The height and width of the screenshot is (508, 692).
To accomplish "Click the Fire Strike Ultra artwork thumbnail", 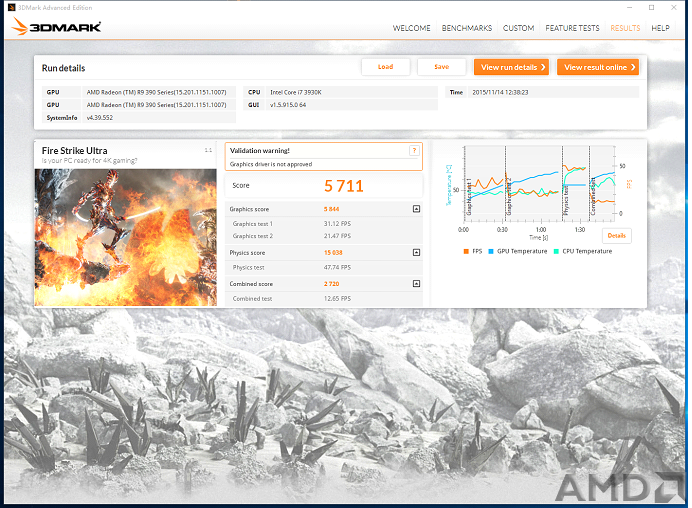I will coord(126,237).
